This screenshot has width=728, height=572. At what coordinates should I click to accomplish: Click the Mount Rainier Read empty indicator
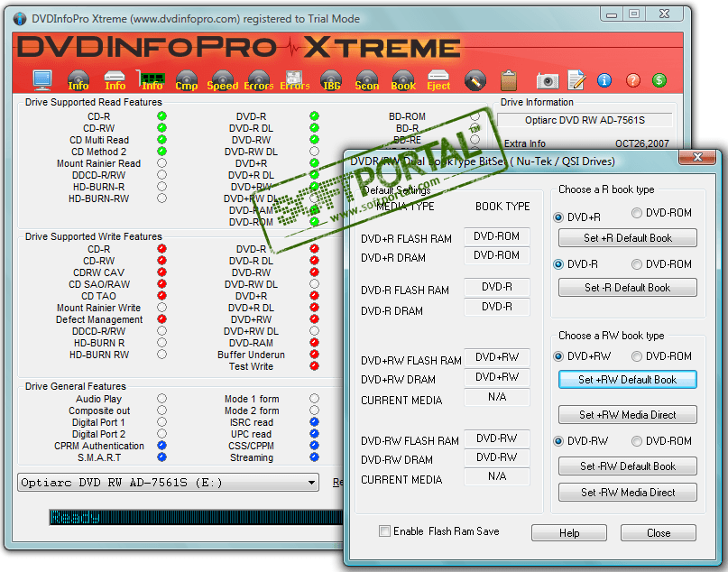tap(161, 163)
